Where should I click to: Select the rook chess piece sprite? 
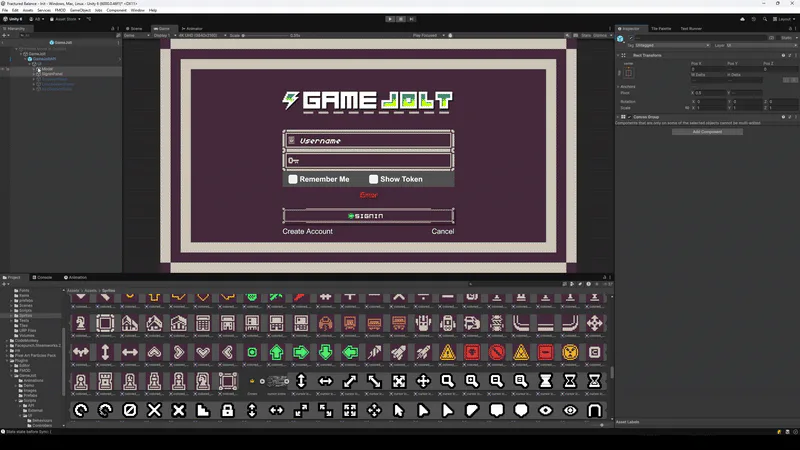pos(105,381)
